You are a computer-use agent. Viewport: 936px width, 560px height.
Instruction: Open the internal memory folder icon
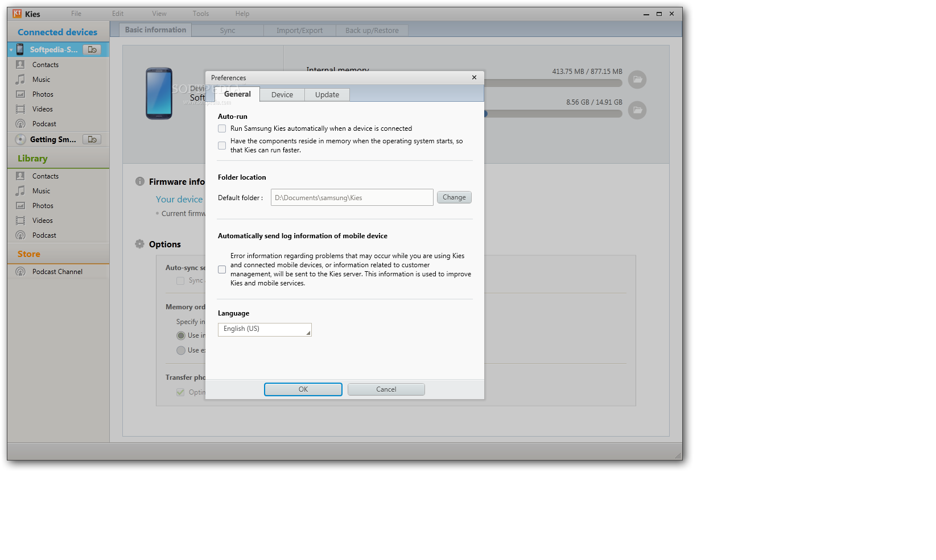pyautogui.click(x=637, y=80)
